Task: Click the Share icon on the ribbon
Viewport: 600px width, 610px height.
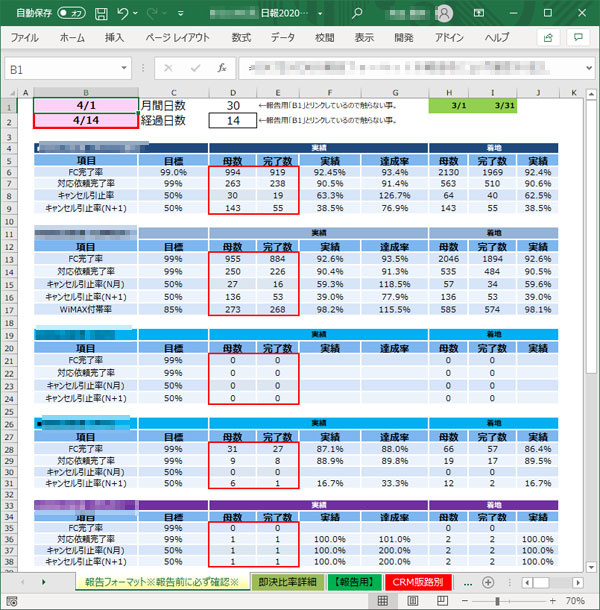Action: (547, 37)
